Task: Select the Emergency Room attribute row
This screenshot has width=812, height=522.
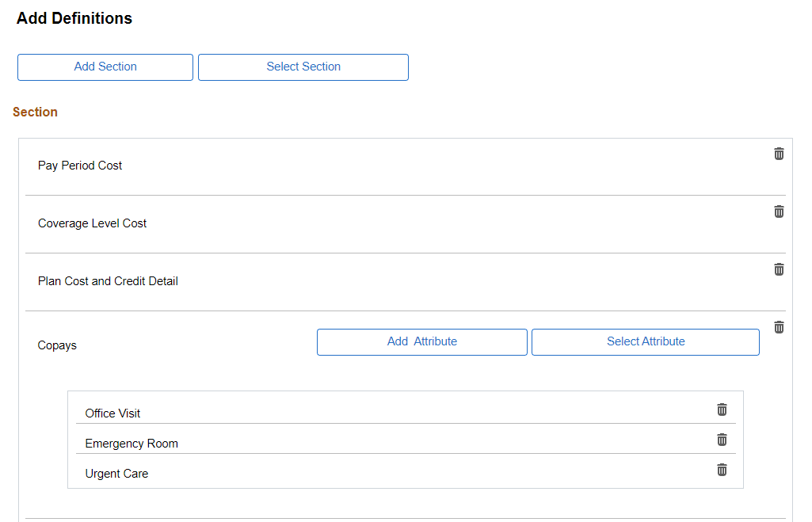Action: (x=132, y=443)
